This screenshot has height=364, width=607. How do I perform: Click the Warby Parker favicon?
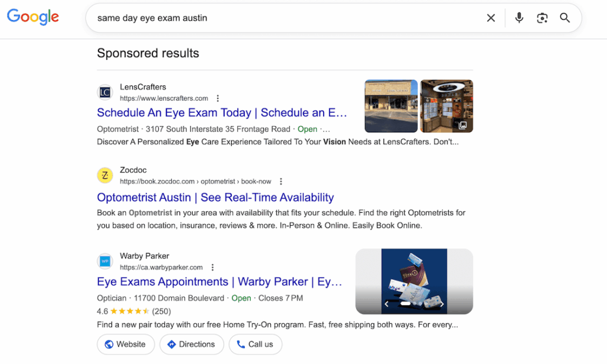[x=104, y=261]
